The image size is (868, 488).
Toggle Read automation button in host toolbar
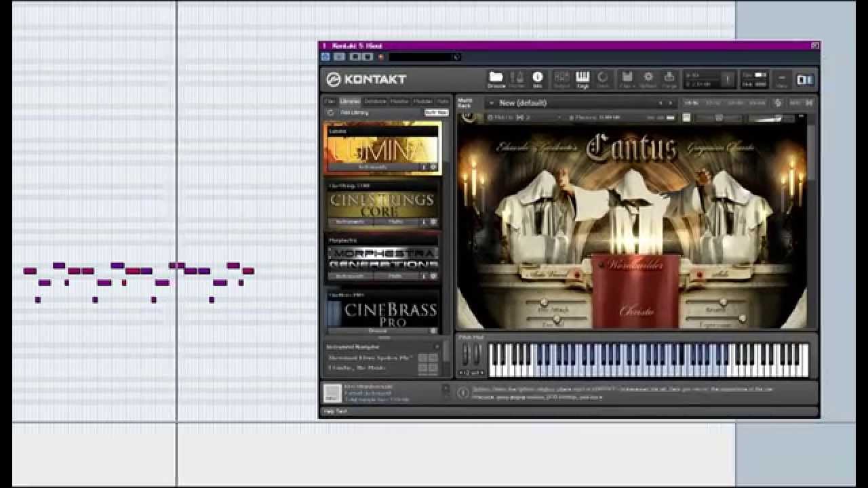[355, 57]
